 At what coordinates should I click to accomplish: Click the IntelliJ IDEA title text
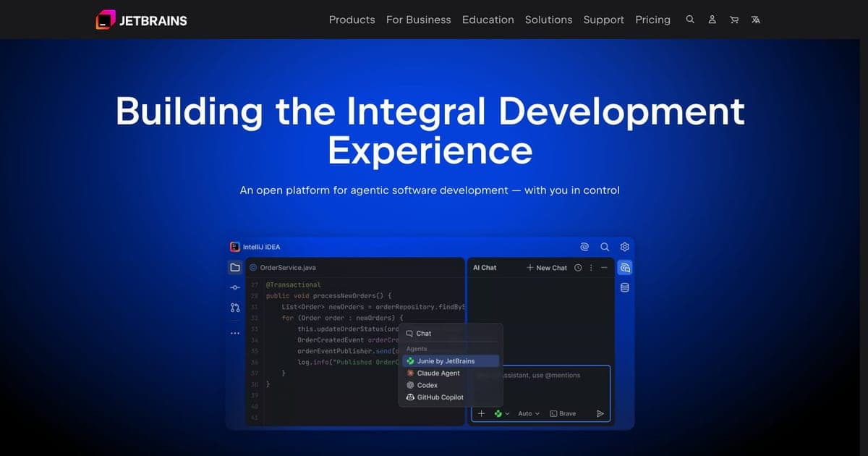(261, 247)
